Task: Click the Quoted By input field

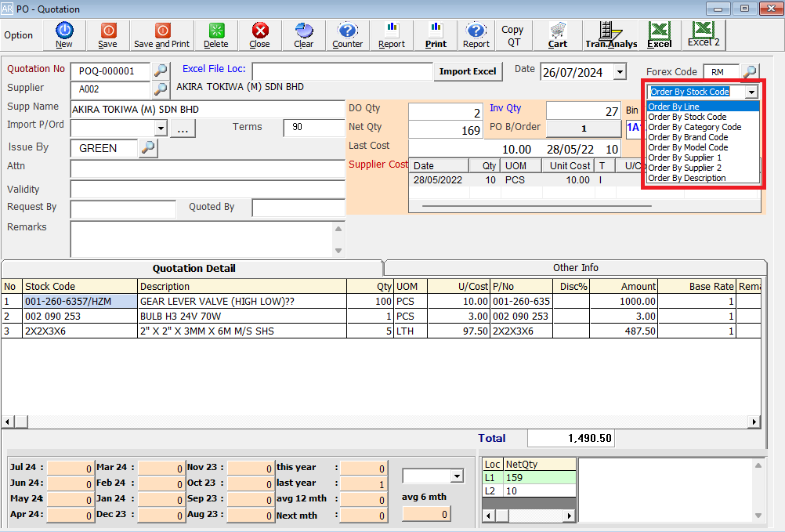Action: click(298, 208)
